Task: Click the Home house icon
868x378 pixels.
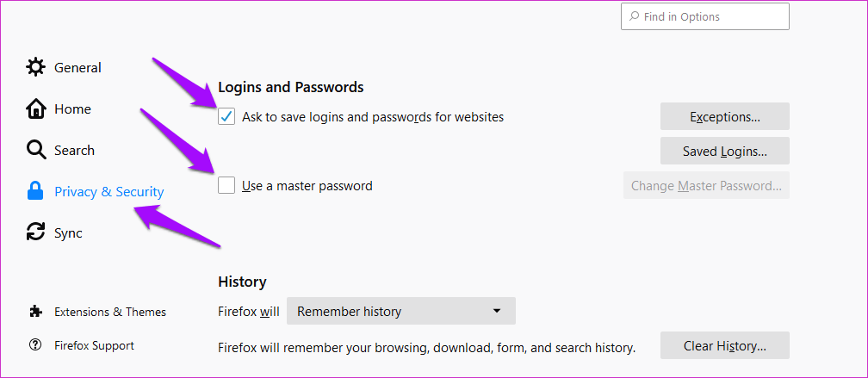Action: tap(35, 109)
